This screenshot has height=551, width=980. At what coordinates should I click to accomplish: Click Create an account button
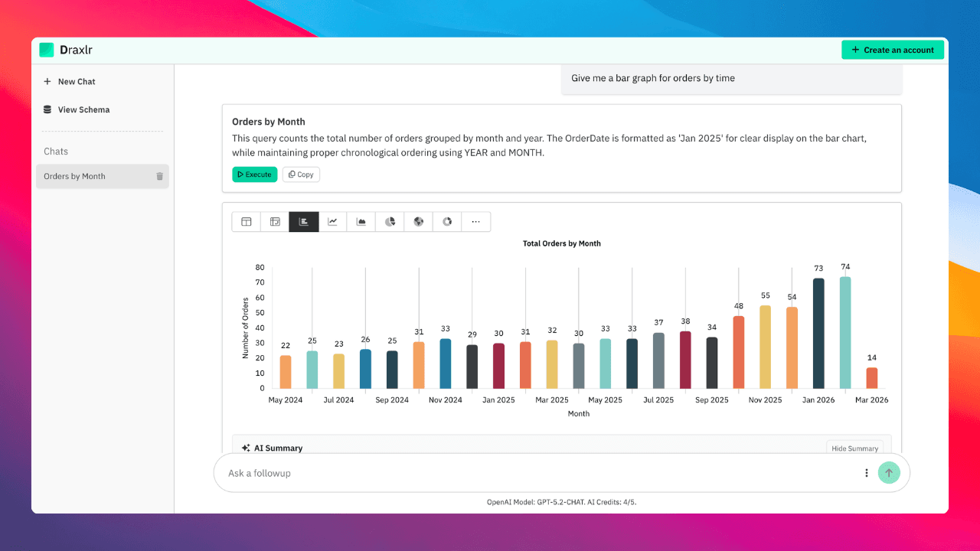coord(893,50)
